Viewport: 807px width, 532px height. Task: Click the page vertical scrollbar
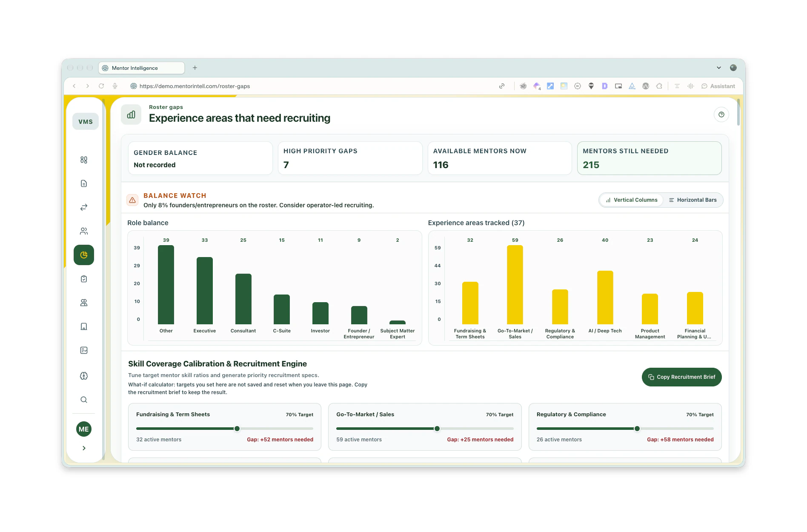click(738, 112)
